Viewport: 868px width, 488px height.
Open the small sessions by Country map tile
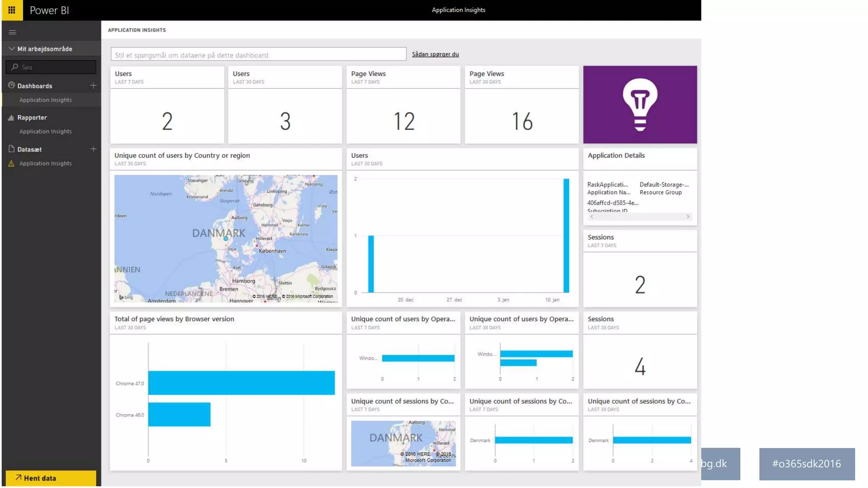click(403, 432)
